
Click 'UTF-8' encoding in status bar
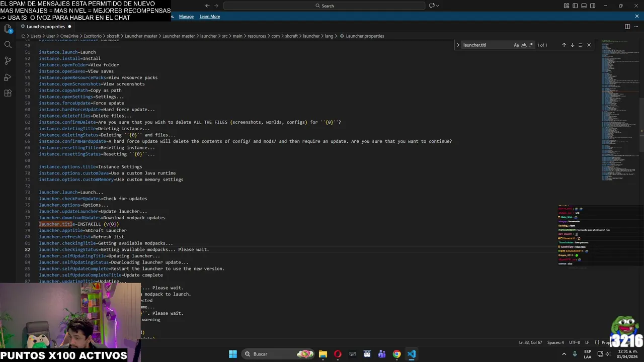575,342
